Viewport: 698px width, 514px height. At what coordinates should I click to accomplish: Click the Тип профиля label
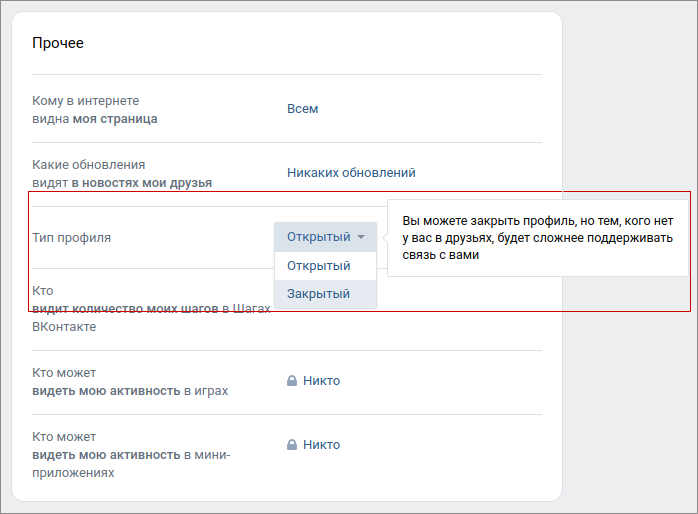(72, 238)
